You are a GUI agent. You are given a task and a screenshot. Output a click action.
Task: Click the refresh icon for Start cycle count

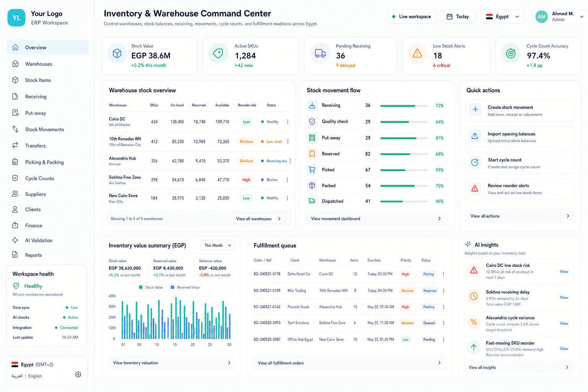click(475, 162)
